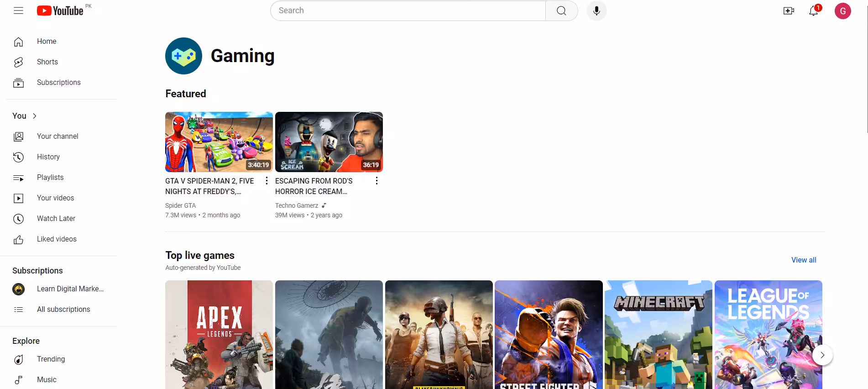Image resolution: width=868 pixels, height=389 pixels.
Task: Click the Watch Later clock icon
Action: click(18, 219)
